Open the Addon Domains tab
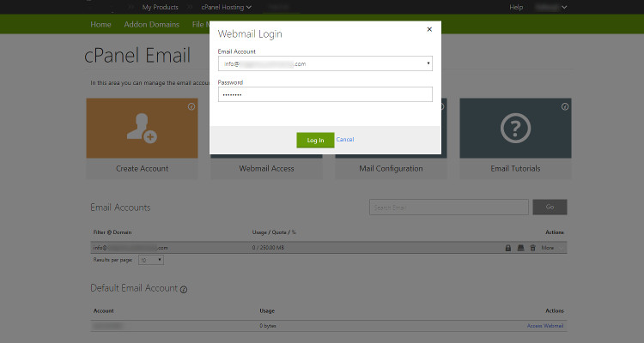Image resolution: width=644 pixels, height=343 pixels. 151,24
